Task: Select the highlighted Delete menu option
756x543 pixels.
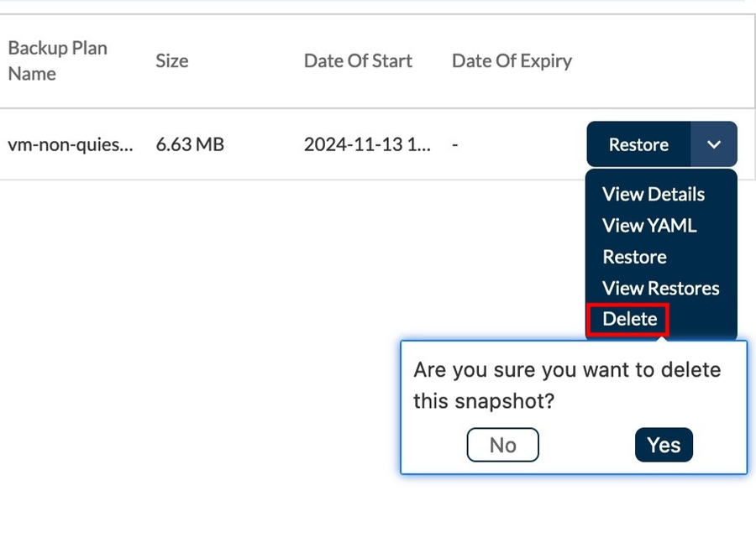Action: tap(630, 319)
